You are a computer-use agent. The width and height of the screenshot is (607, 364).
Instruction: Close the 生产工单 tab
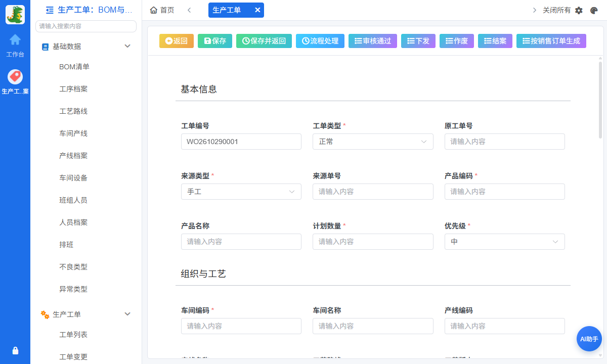257,10
